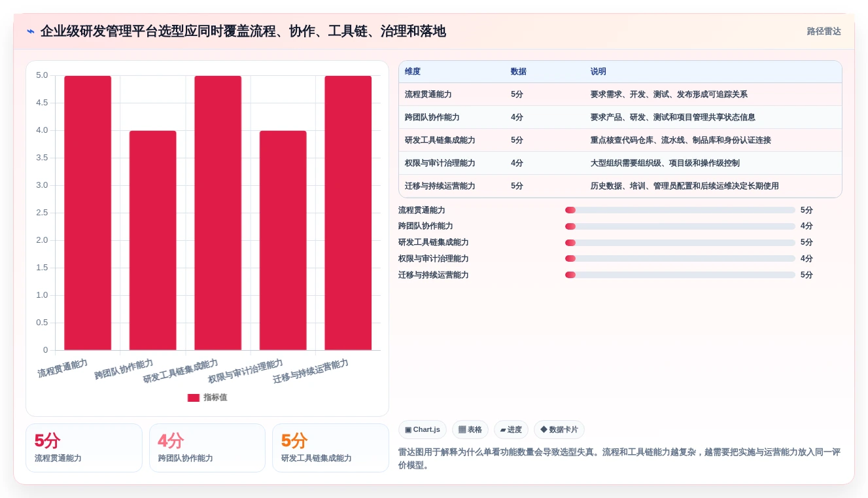Click the red legend color box

(x=194, y=398)
